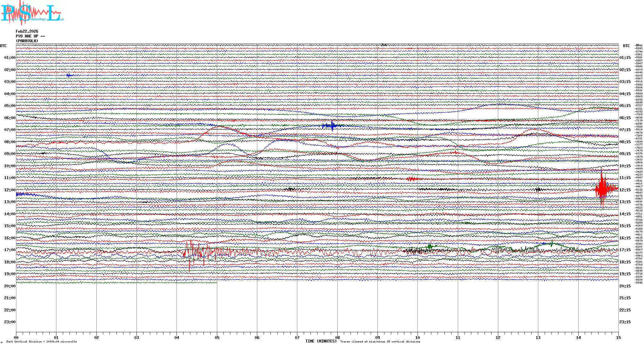Click the UTC label at top right
Screen dimensions: 644x346
(626, 46)
